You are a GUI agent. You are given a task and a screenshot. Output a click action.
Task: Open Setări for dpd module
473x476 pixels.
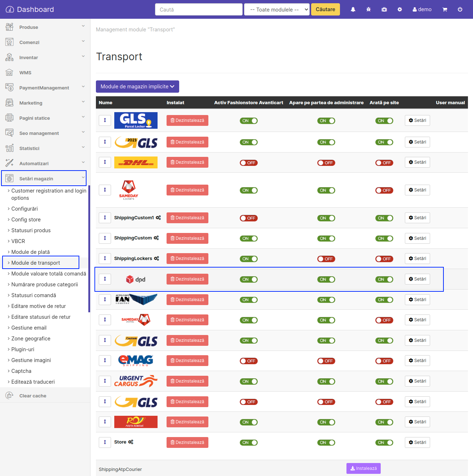click(x=417, y=279)
